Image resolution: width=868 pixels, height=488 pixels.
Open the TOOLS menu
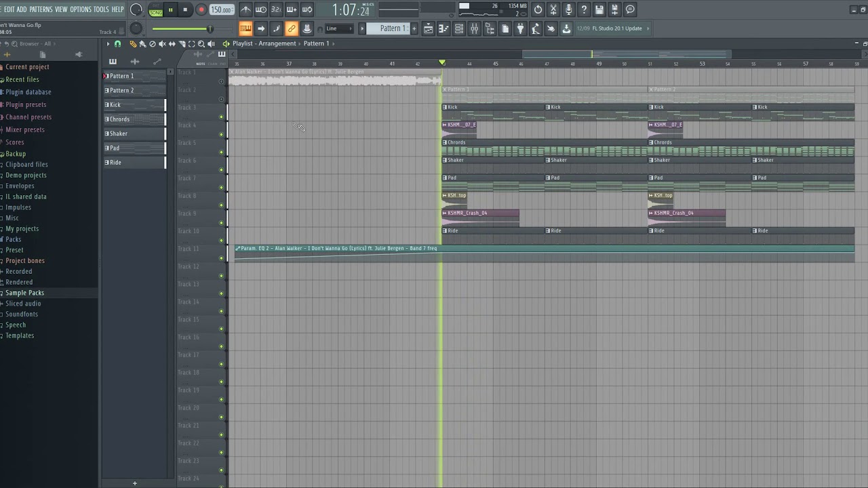point(101,9)
